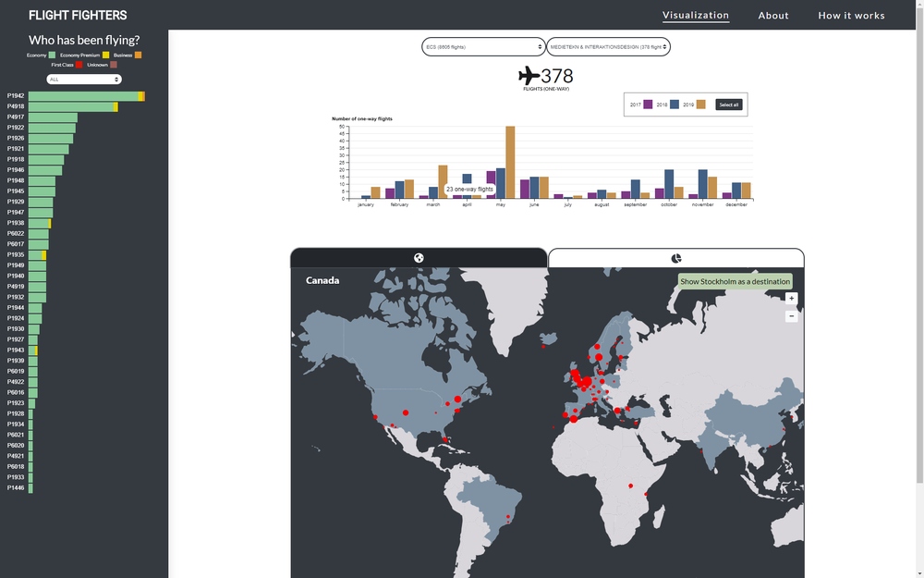Zoom out on the map with minus button
This screenshot has height=578, width=924.
tap(792, 316)
